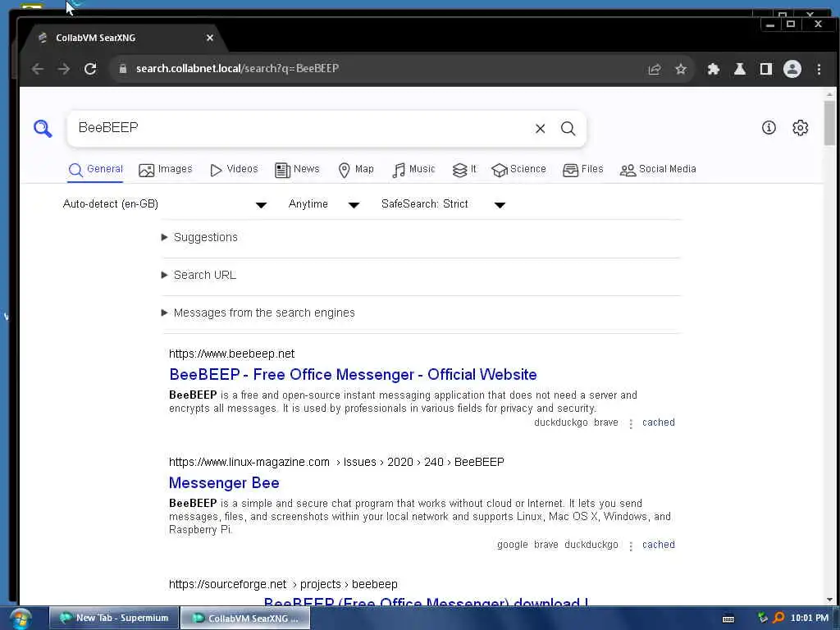
Task: Expand Messages from the search engines
Action: coord(258,313)
